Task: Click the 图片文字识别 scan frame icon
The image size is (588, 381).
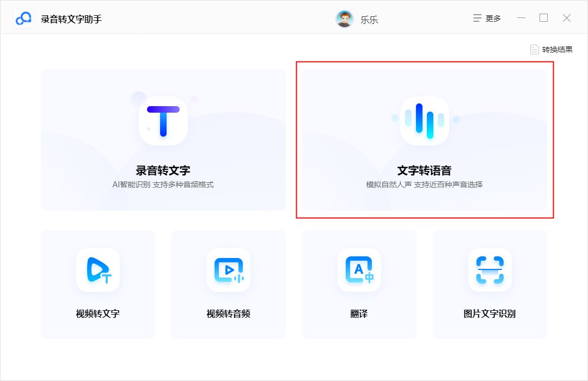Action: 490,270
